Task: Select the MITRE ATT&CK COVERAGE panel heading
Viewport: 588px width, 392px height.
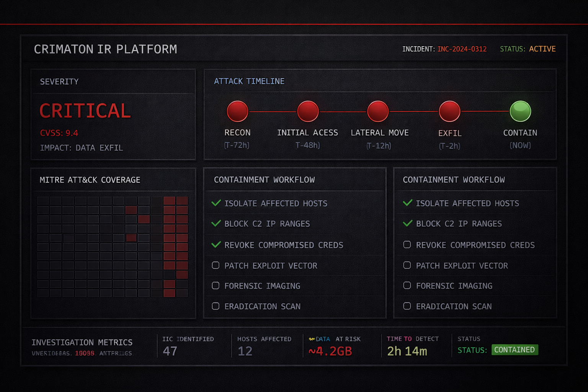Action: click(x=90, y=180)
